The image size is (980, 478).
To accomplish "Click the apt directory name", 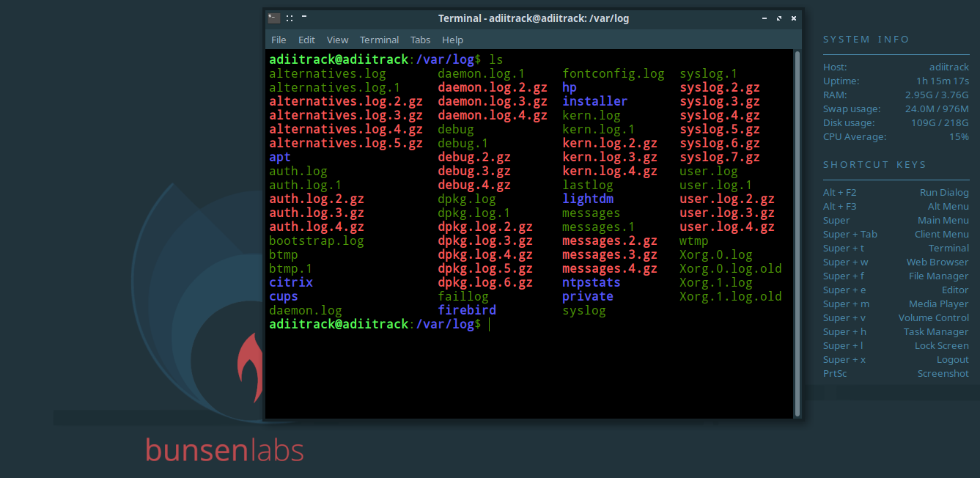I will point(280,157).
